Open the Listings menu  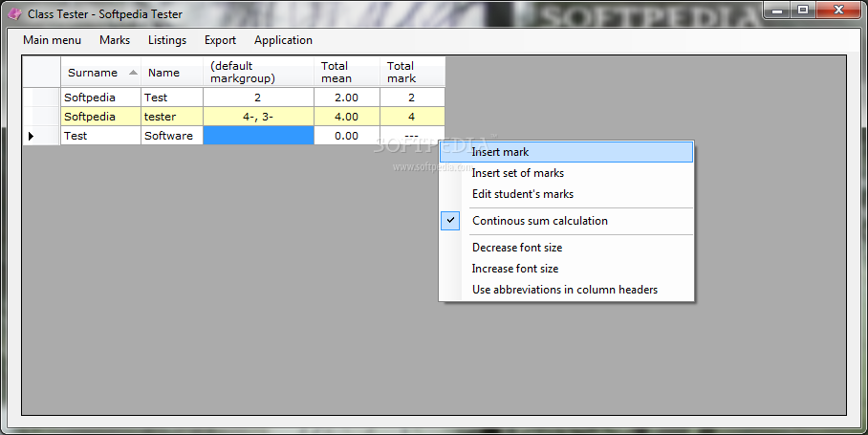pos(167,40)
